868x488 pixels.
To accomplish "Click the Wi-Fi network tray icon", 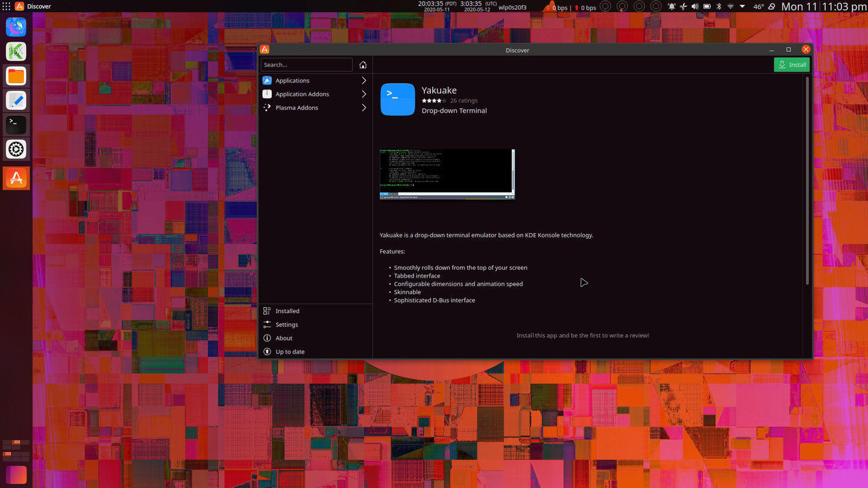I will click(731, 7).
